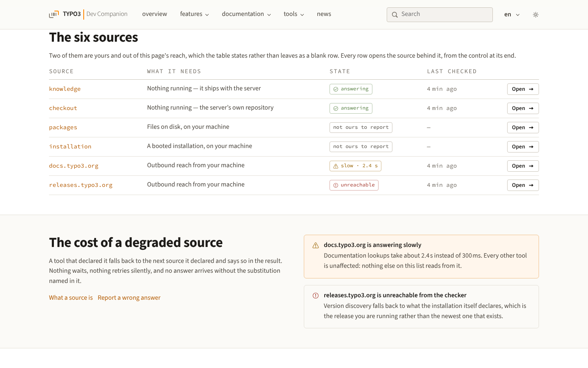
Task: Click the slow · 2.4 s badge
Action: pyautogui.click(x=355, y=166)
